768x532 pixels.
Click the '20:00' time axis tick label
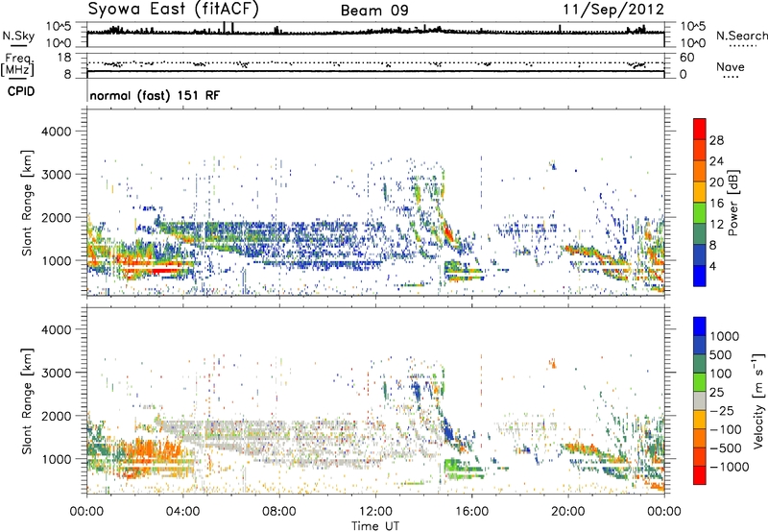tap(568, 512)
